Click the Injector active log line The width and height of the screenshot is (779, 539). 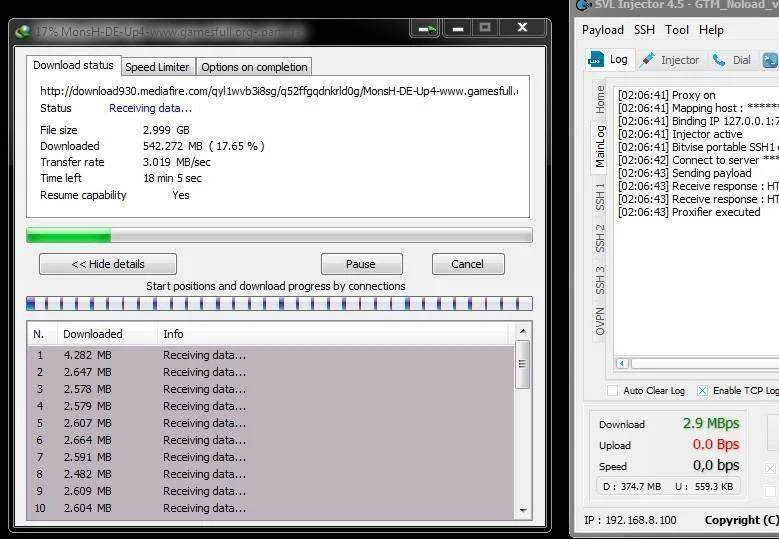tap(680, 134)
